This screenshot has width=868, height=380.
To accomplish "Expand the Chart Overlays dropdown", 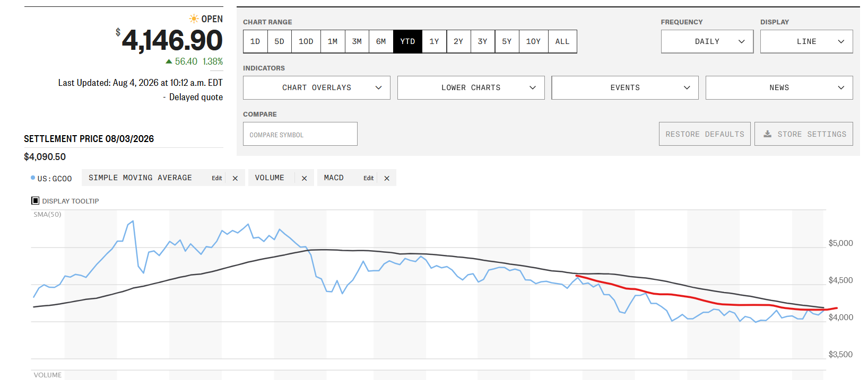I will coord(317,87).
